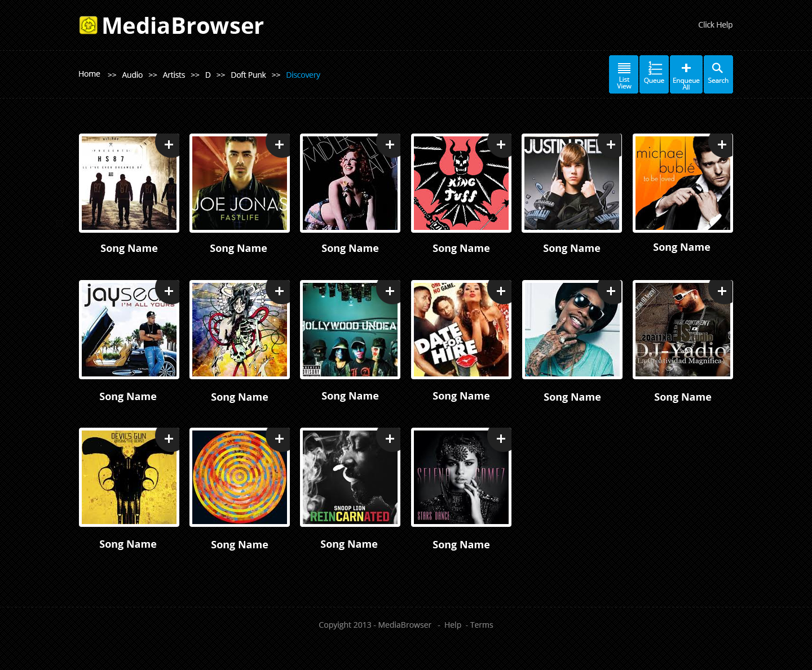Click Song Name under Hollywood Undead cover

click(x=350, y=396)
